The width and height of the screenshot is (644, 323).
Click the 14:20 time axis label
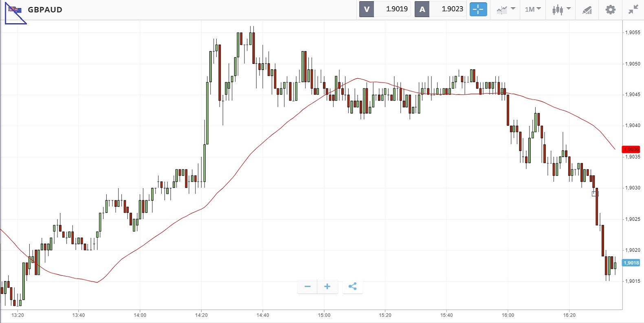(201, 315)
